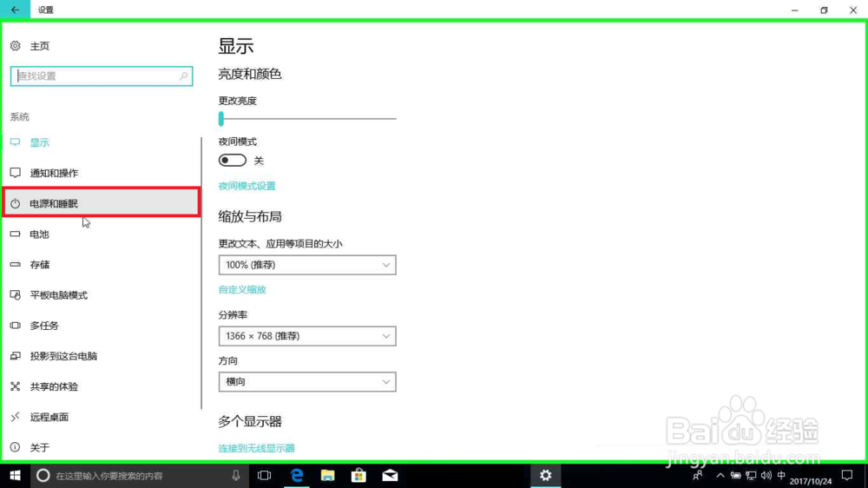The height and width of the screenshot is (488, 868).
Task: Click the Cortana circle icon on the taskbar
Action: click(x=43, y=475)
